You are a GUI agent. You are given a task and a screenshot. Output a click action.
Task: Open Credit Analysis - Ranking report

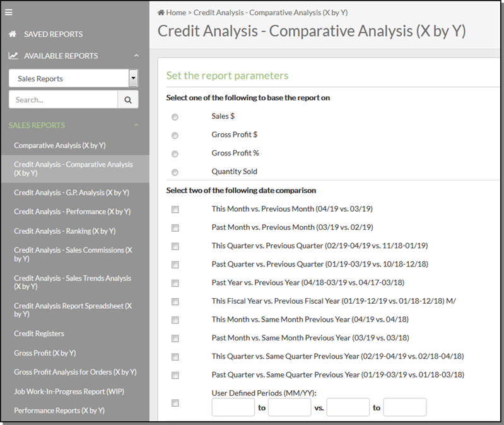(64, 231)
